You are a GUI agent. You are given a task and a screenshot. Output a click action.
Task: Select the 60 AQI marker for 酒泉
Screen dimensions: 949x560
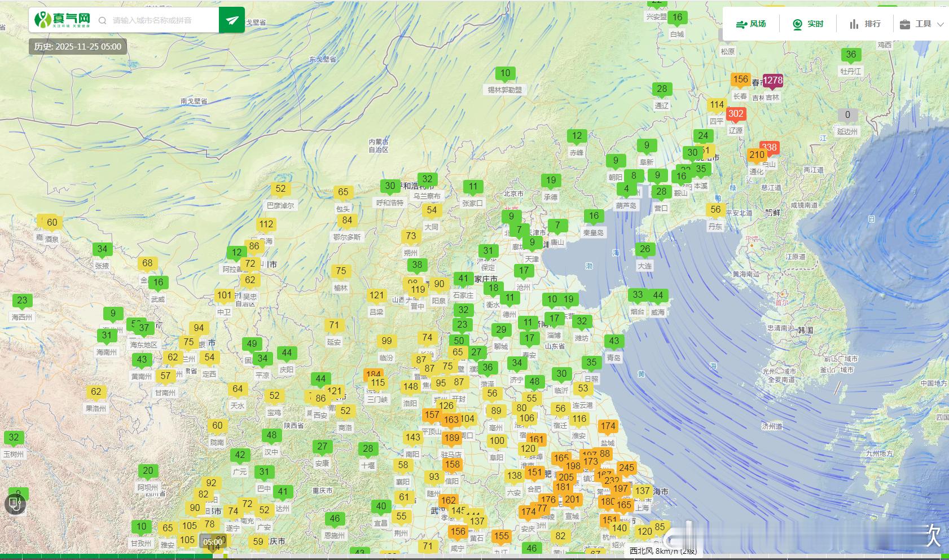[x=52, y=223]
